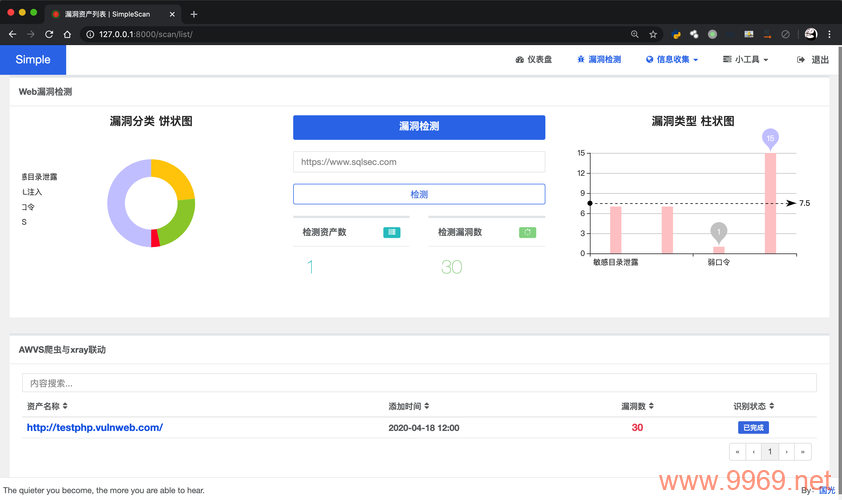Click the dashboard gauge icon by 仪表盘

click(x=519, y=60)
